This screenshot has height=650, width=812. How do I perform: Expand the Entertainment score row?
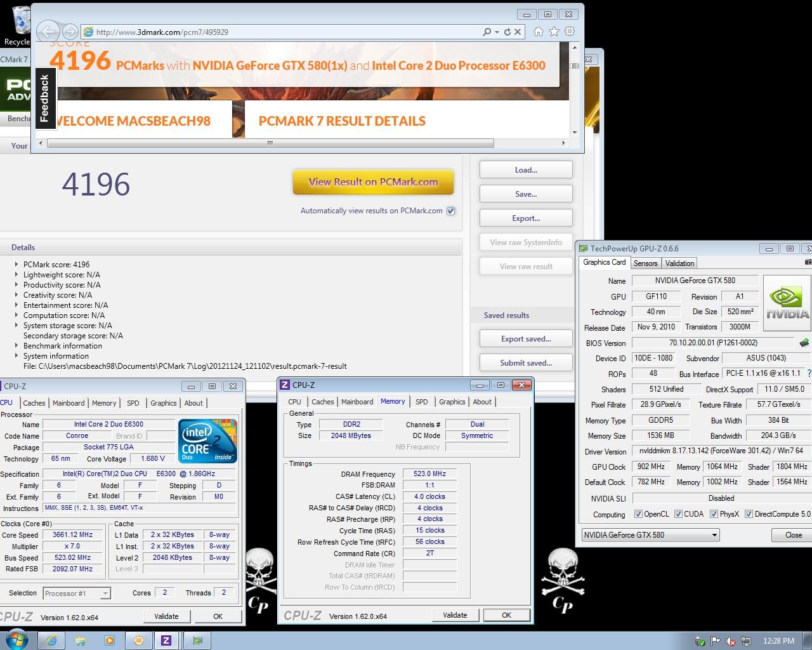coord(16,305)
